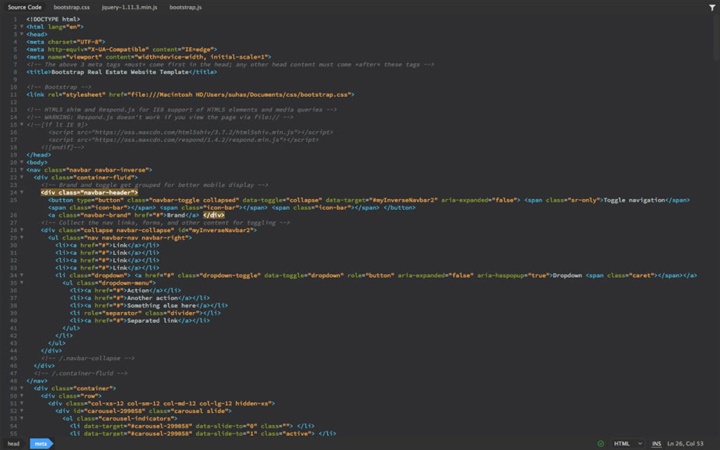Click the container-fluid comment on line 47
The width and height of the screenshot is (720, 450).
coord(80,373)
